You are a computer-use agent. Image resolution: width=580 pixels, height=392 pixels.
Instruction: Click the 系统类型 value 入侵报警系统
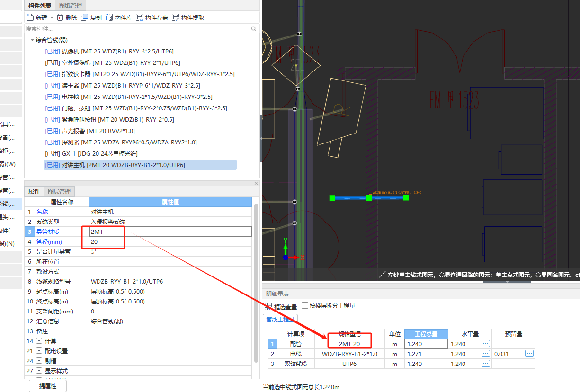coord(170,222)
